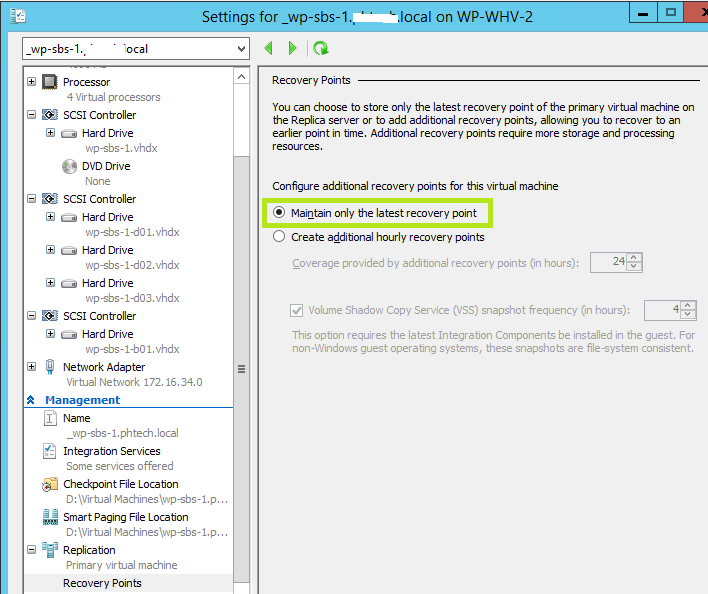Select the Processor chip icon
The image size is (708, 594).
(x=50, y=82)
